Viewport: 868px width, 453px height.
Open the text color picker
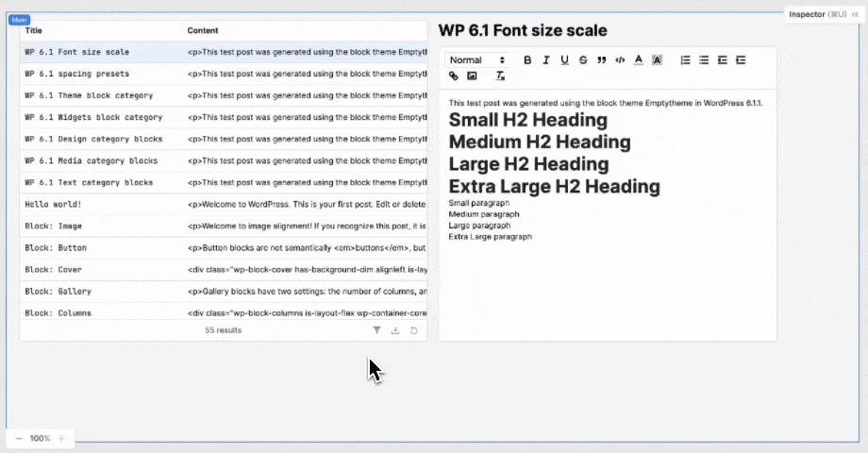tap(639, 60)
